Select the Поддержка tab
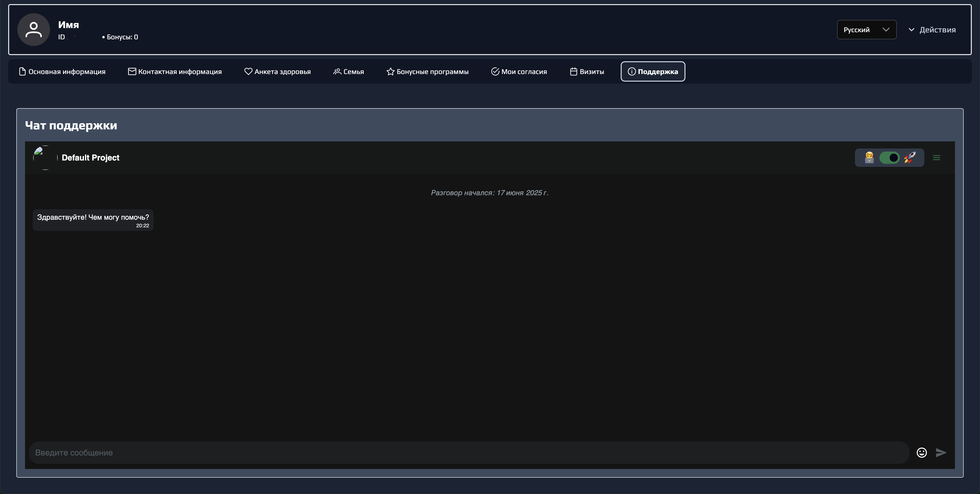The image size is (980, 494). pyautogui.click(x=653, y=71)
